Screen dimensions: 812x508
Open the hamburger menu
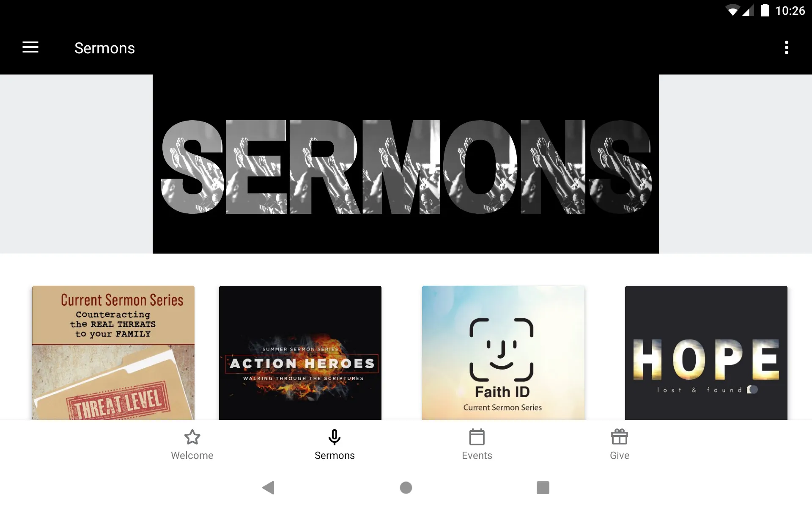click(x=30, y=47)
